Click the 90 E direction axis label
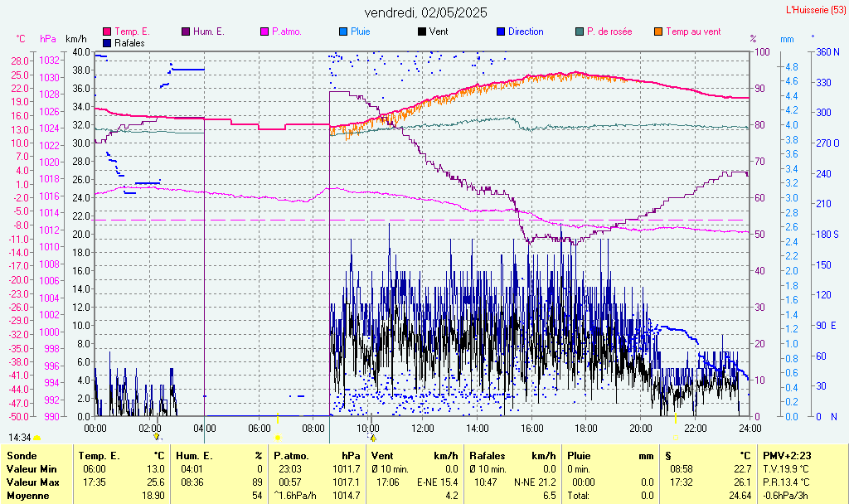Viewport: 849px width, 504px height. 827,325
